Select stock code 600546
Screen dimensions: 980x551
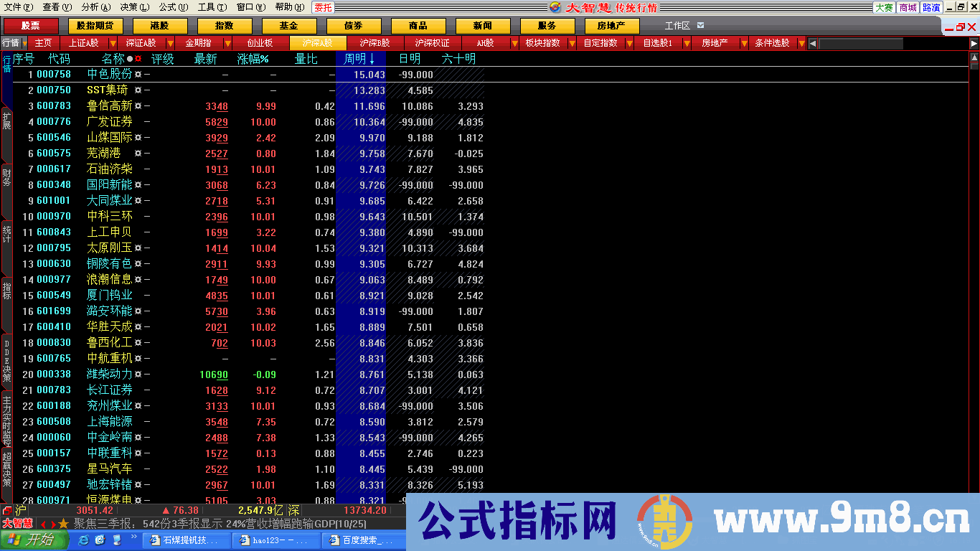pos(54,138)
